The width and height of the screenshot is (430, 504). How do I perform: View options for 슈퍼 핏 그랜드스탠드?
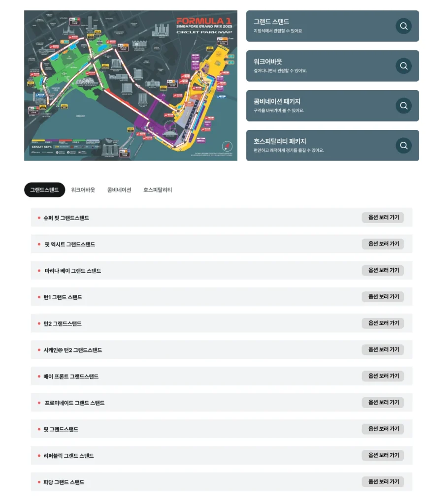coord(383,218)
